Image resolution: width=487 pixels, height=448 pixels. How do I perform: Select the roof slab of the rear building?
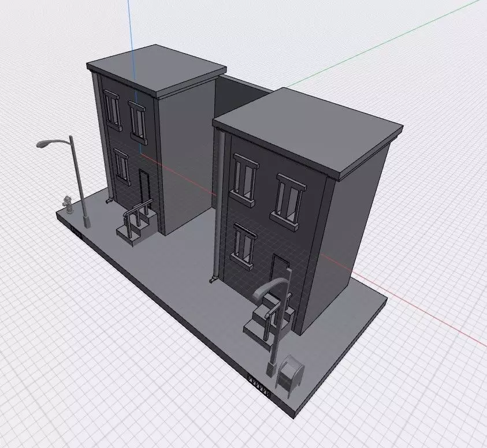[x=156, y=71]
